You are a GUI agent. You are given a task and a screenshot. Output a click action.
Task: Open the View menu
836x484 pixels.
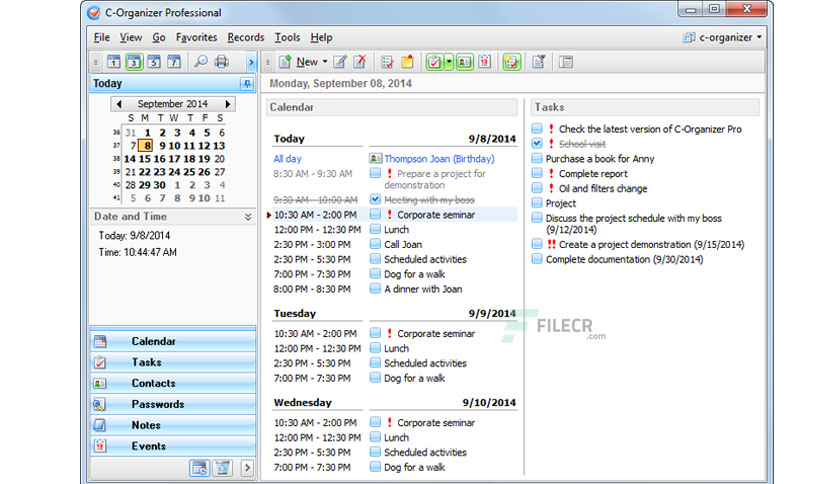click(131, 37)
